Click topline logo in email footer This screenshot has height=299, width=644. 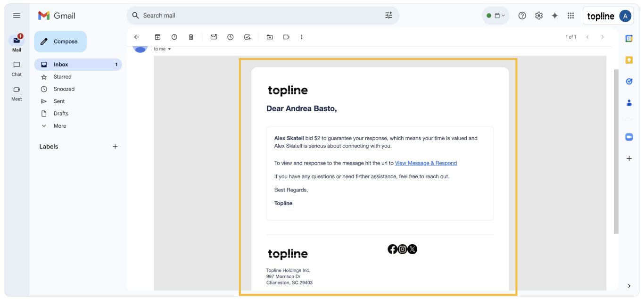(x=288, y=254)
